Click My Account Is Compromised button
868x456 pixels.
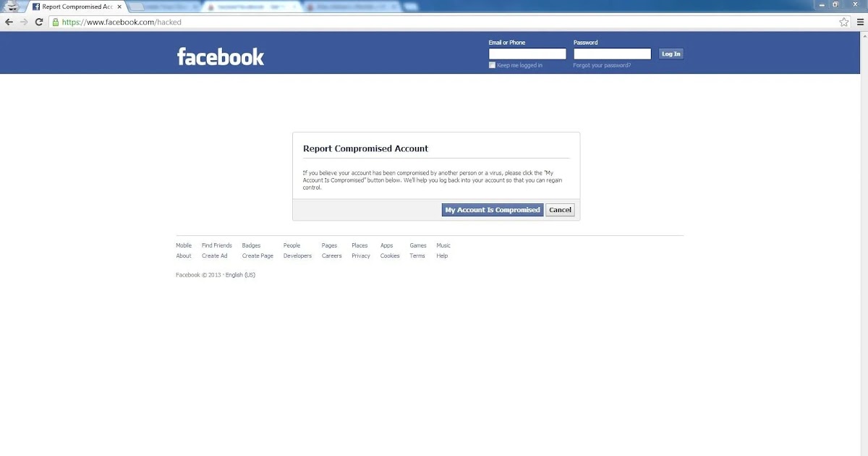493,210
